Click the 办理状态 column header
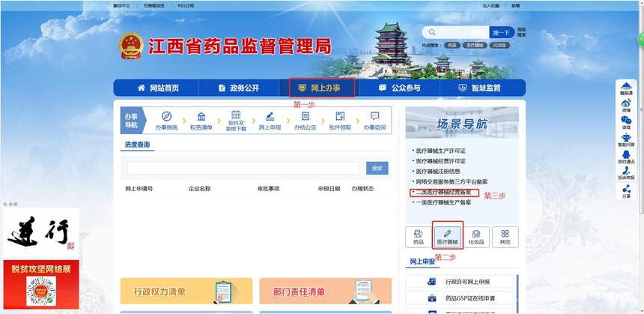The height and width of the screenshot is (314, 644). point(362,189)
